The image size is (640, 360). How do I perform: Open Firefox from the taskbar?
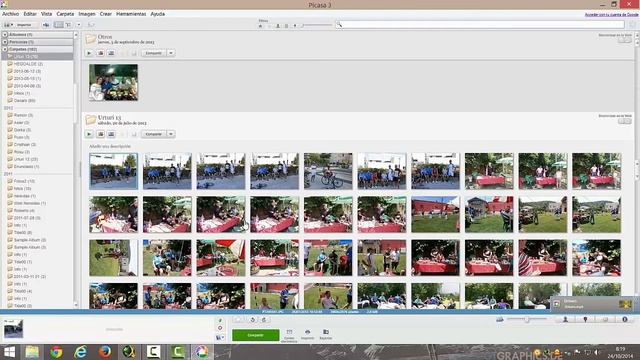pyautogui.click(x=105, y=352)
